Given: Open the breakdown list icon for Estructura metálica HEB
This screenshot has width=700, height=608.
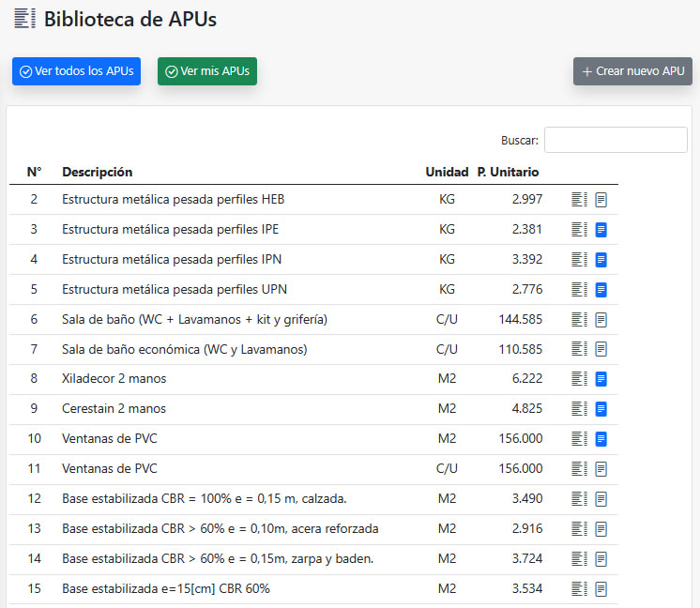Looking at the screenshot, I should pos(579,200).
